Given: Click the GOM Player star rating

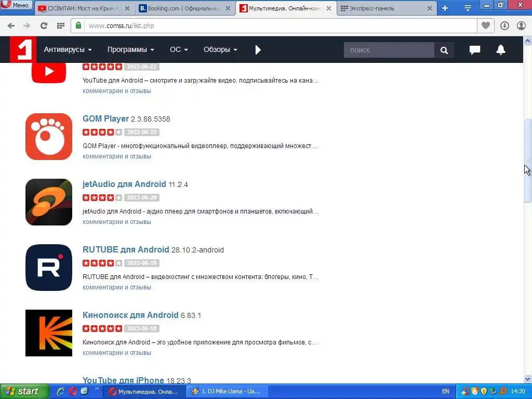Looking at the screenshot, I should (102, 132).
